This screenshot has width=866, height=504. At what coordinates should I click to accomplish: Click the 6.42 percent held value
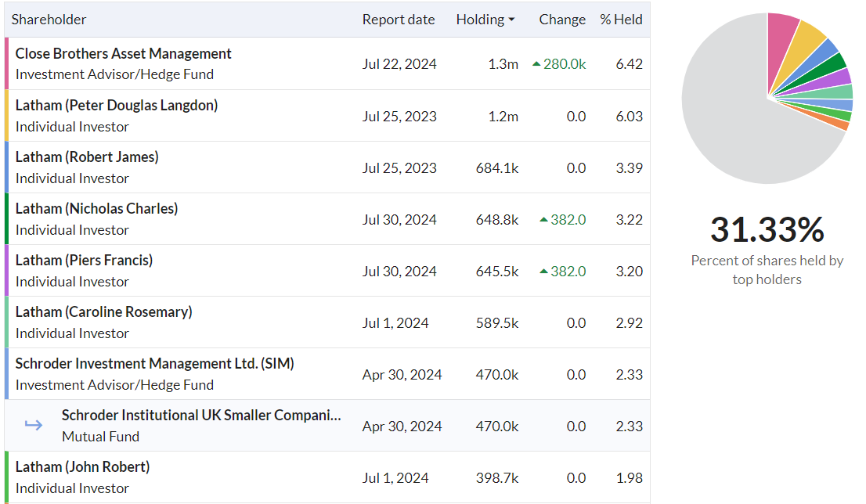[x=629, y=64]
